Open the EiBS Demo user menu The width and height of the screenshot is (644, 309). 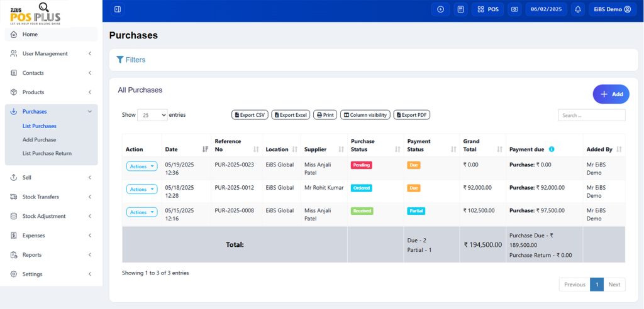(x=612, y=9)
